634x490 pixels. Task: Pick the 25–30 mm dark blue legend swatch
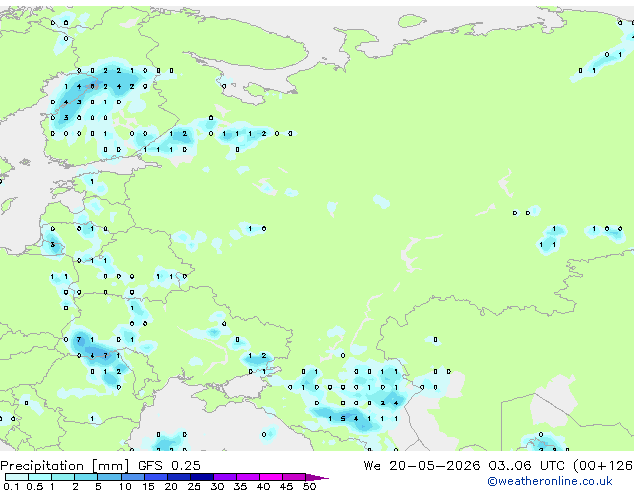click(x=202, y=477)
